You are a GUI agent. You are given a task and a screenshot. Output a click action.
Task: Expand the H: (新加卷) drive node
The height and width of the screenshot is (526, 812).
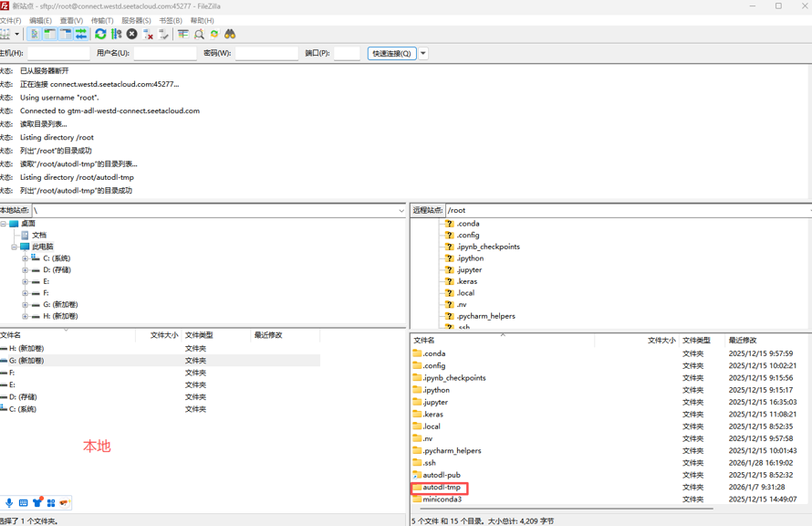click(x=25, y=316)
